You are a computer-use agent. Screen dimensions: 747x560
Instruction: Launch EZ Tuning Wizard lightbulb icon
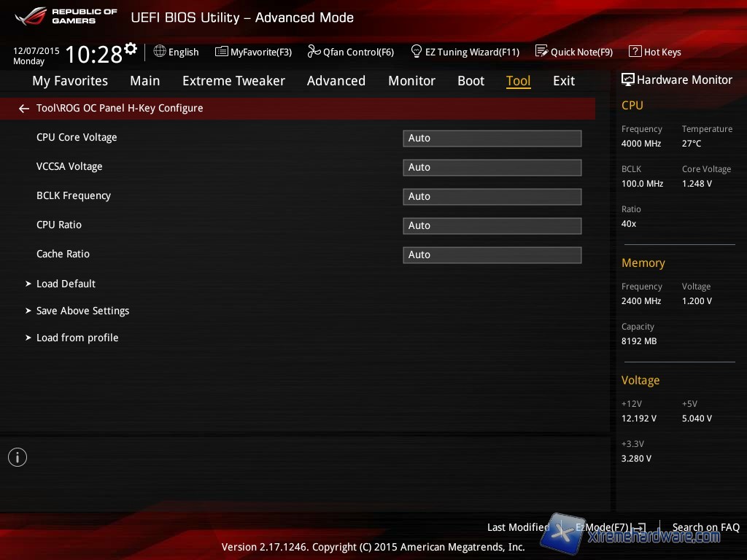(417, 52)
